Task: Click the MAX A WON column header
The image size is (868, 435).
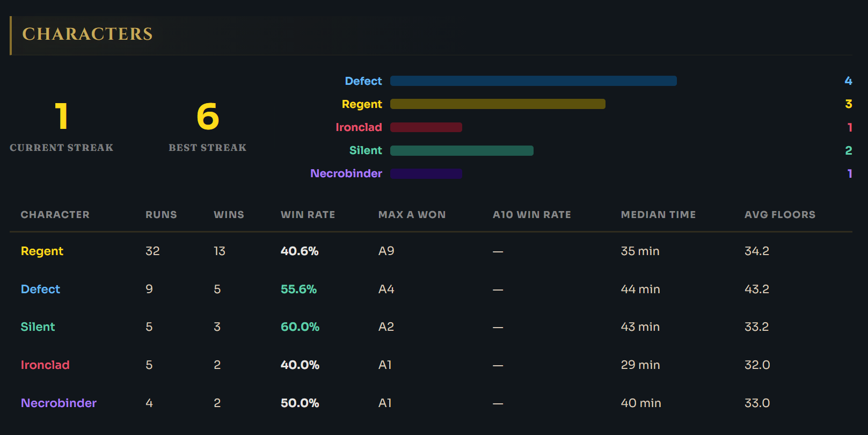Action: (412, 215)
